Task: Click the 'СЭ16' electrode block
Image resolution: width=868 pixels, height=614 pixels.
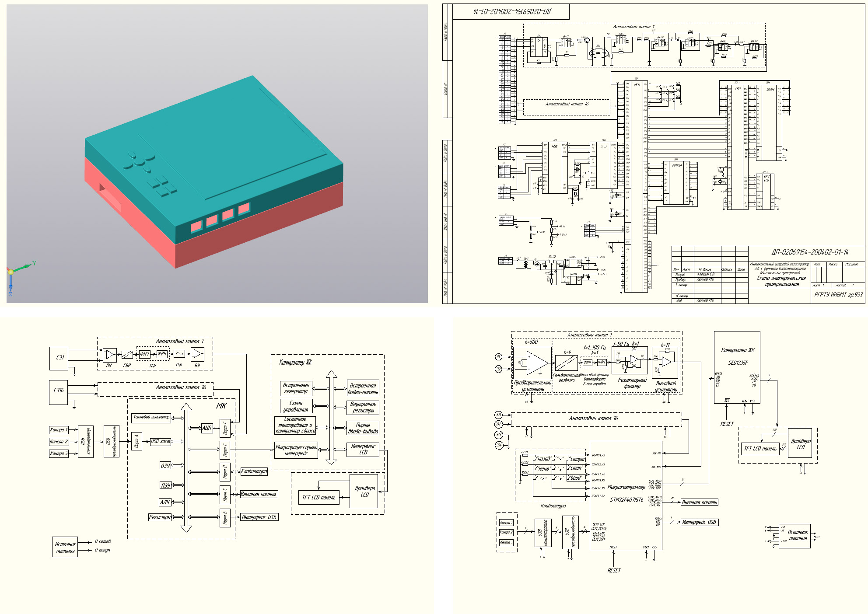Action: click(x=59, y=392)
